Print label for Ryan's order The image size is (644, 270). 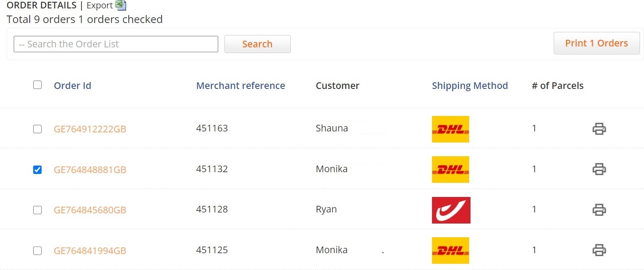pyautogui.click(x=599, y=209)
